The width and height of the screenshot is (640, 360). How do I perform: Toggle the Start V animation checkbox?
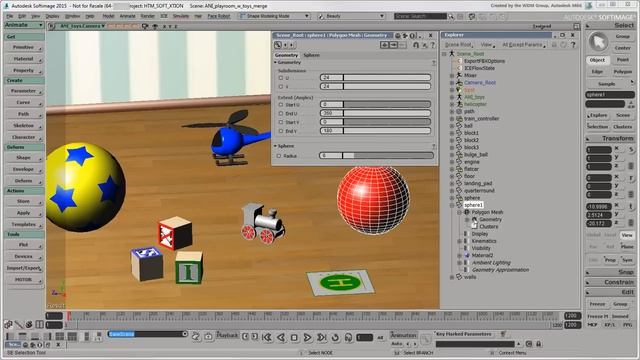pos(280,122)
